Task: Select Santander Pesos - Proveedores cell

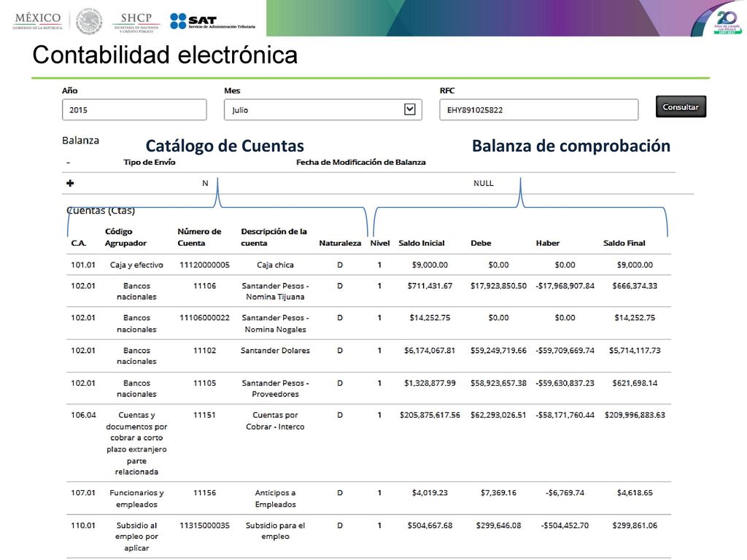Action: coord(275,388)
